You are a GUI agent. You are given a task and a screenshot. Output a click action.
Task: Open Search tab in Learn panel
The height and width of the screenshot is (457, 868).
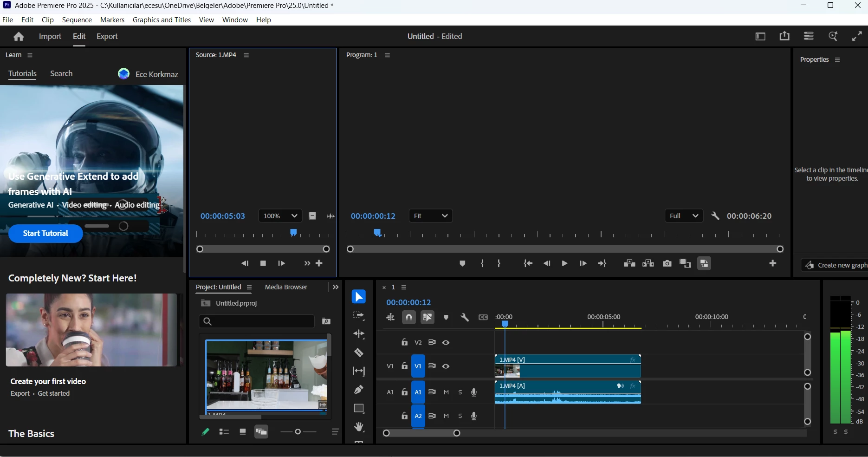[x=61, y=74]
